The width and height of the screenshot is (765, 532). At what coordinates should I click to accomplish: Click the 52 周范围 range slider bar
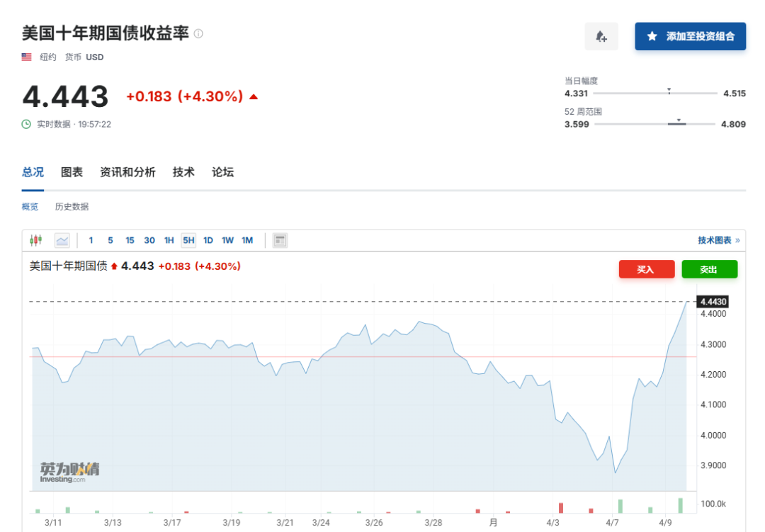[654, 124]
